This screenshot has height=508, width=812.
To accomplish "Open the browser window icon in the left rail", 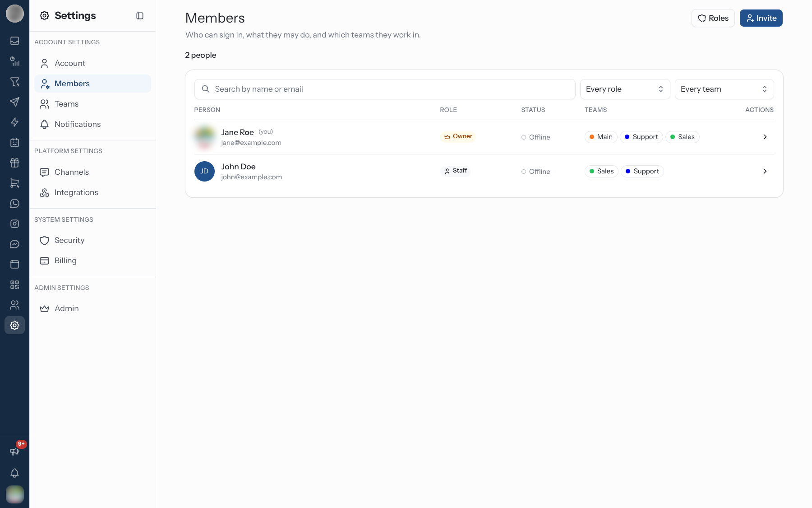I will pos(14,265).
